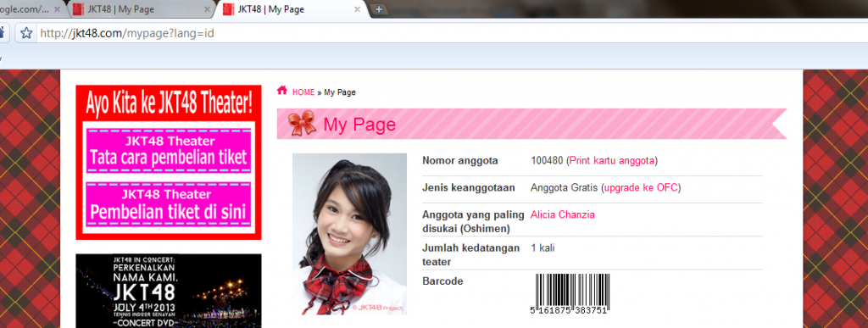This screenshot has height=328, width=868.
Task: Bookmark page with the star icon
Action: point(26,33)
